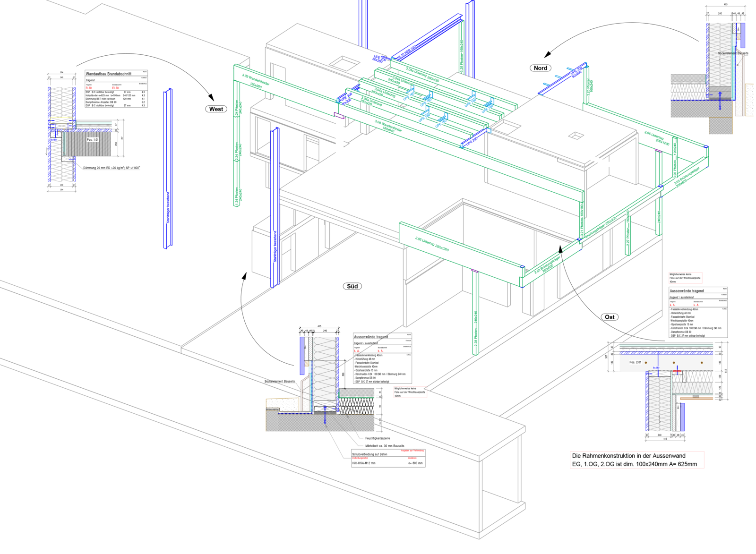Click the Pos. 2.01 label in east detail
This screenshot has width=756, height=554.
click(x=635, y=362)
